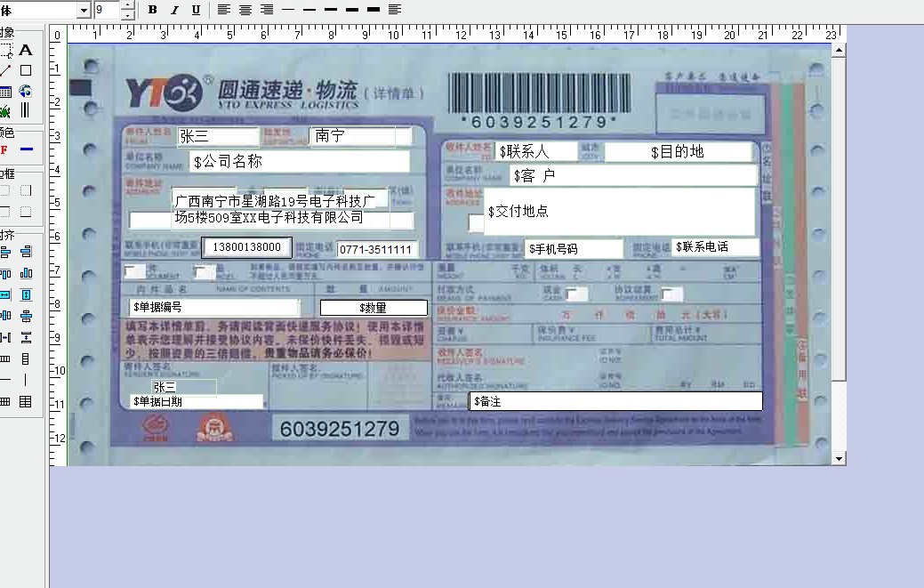Select the $公司名称 field

click(300, 162)
